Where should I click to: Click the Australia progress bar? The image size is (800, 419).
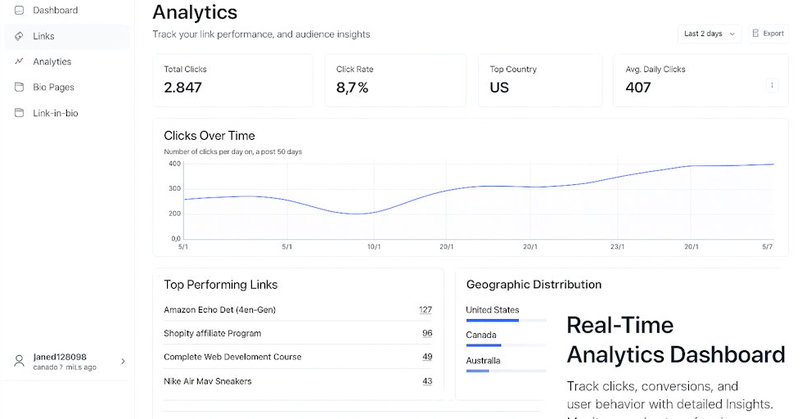tap(506, 371)
